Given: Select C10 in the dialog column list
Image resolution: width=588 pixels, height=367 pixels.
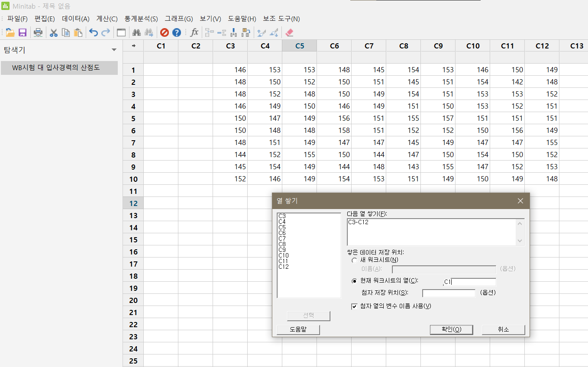Looking at the screenshot, I should (284, 255).
